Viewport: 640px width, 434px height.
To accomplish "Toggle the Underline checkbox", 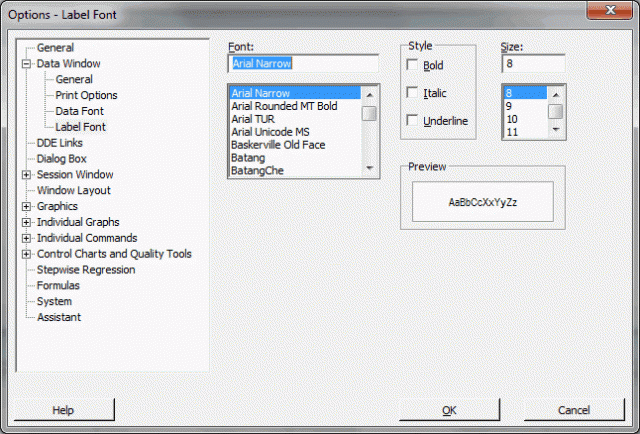I will [x=414, y=121].
